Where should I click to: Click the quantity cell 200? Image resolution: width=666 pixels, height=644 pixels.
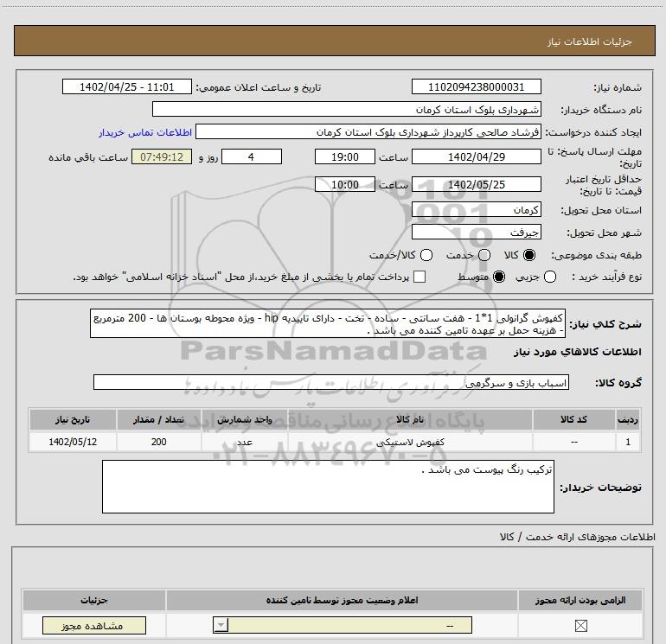pyautogui.click(x=159, y=442)
